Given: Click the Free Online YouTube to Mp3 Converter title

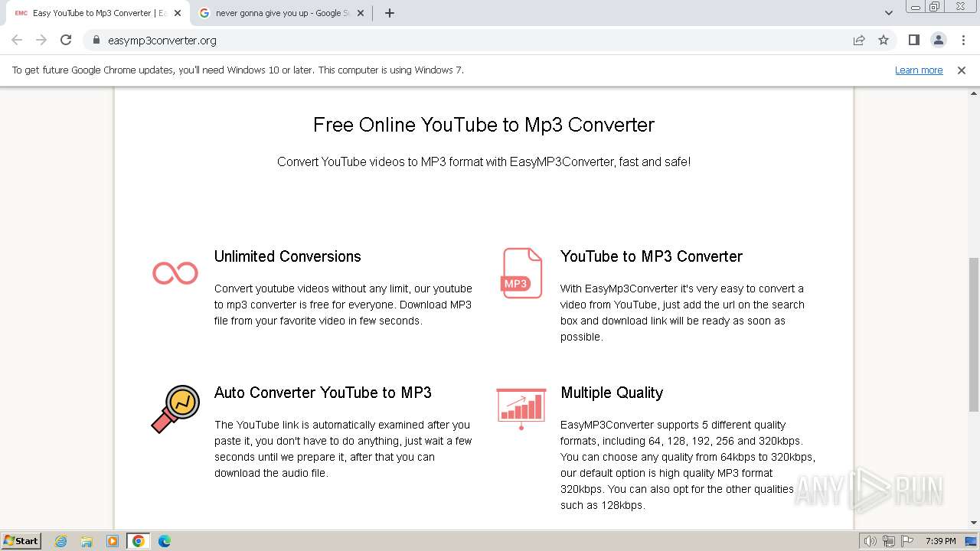Looking at the screenshot, I should click(484, 125).
